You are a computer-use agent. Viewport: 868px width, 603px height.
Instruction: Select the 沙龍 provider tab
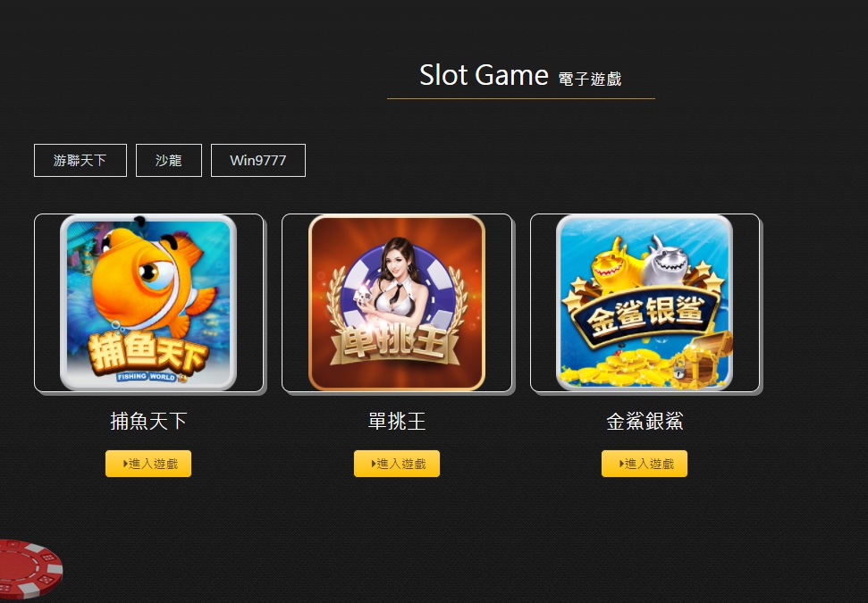[169, 161]
